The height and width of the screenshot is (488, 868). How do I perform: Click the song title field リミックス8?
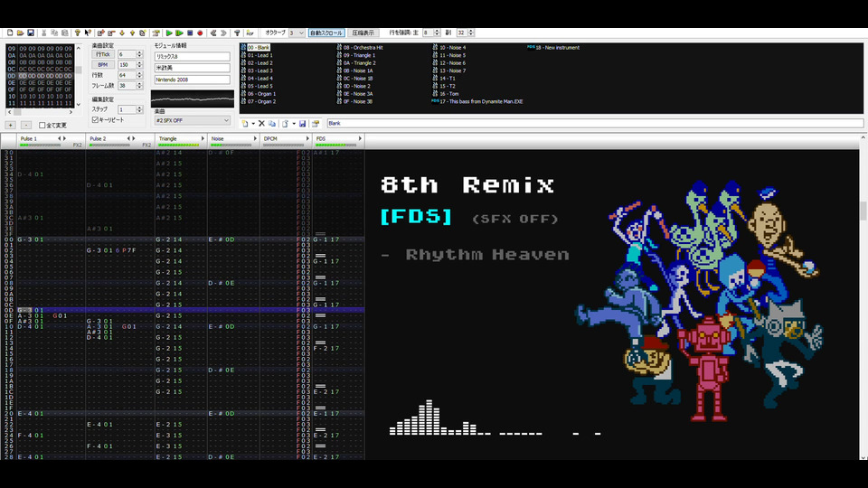click(x=192, y=56)
